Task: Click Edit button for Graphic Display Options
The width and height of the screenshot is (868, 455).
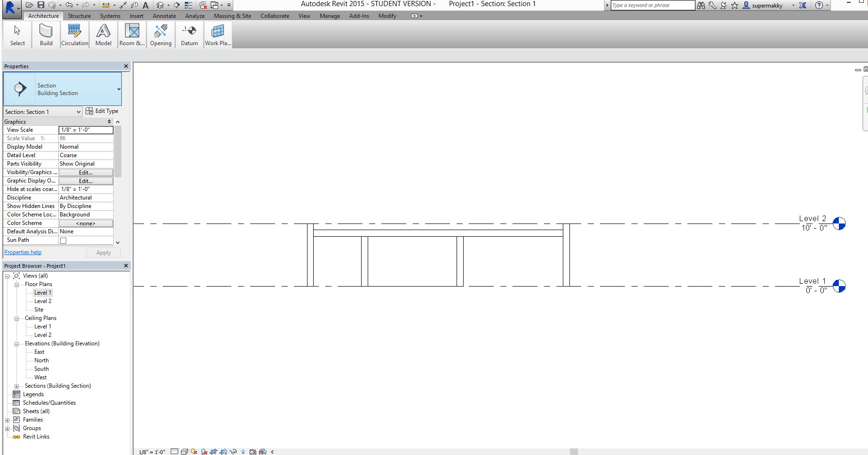Action: (86, 181)
